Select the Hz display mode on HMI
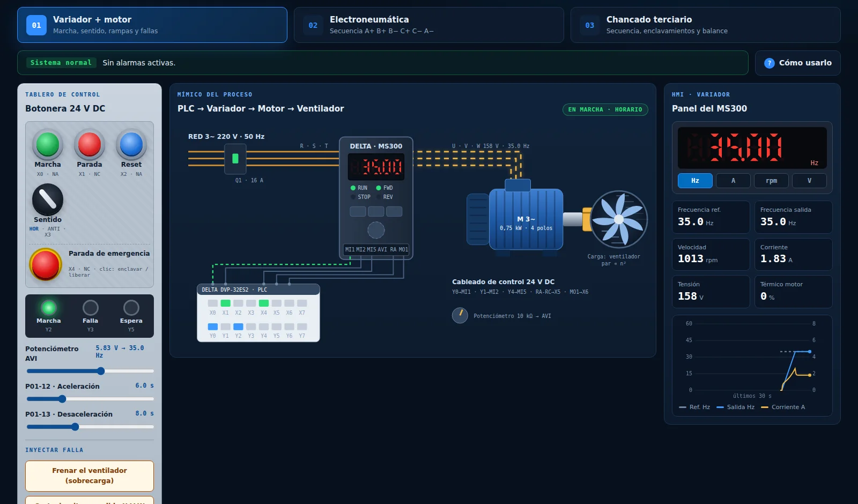Screen dimensions: 858x504 pyautogui.click(x=695, y=181)
